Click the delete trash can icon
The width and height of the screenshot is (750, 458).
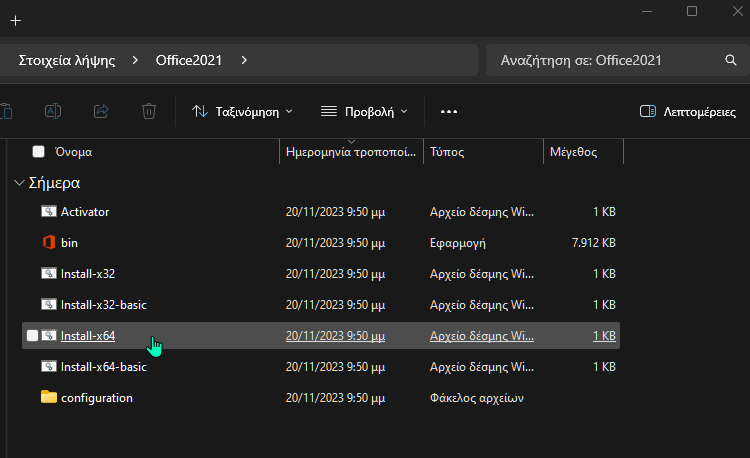coord(149,111)
